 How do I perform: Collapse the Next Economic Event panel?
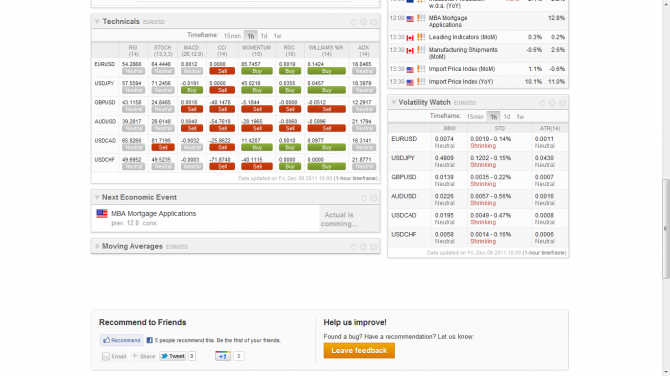(x=97, y=197)
